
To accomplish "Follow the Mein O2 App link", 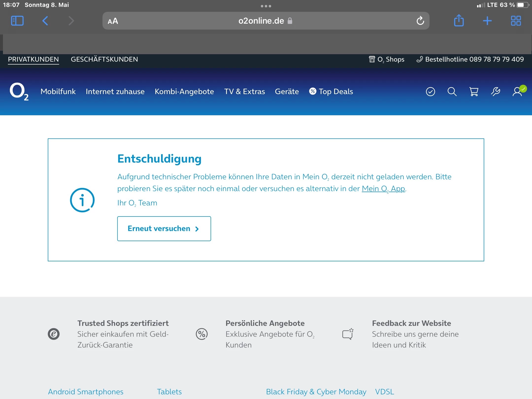I will pyautogui.click(x=383, y=189).
